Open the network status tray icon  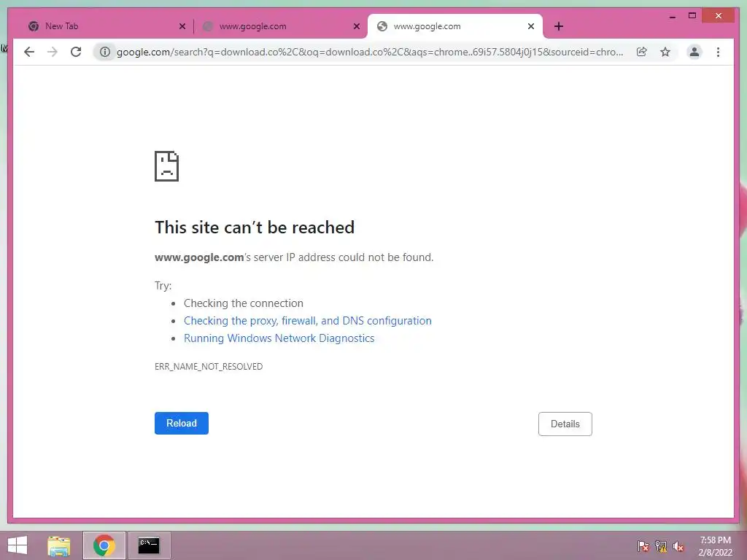point(661,546)
